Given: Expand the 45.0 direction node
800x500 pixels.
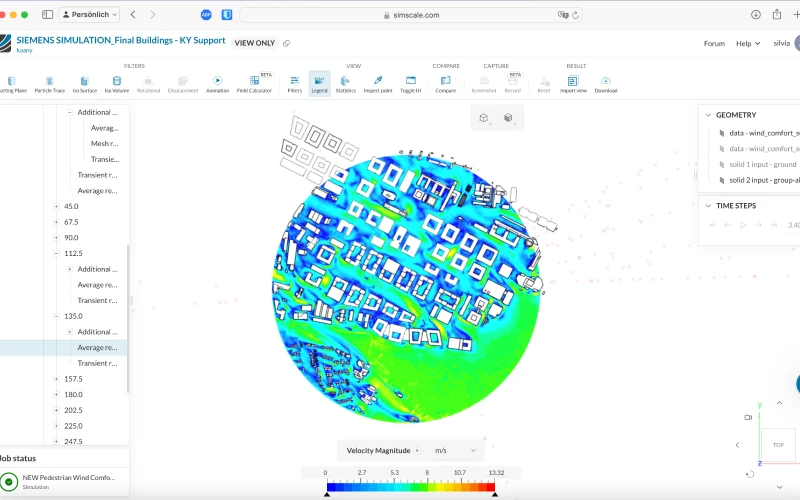Looking at the screenshot, I should point(57,207).
